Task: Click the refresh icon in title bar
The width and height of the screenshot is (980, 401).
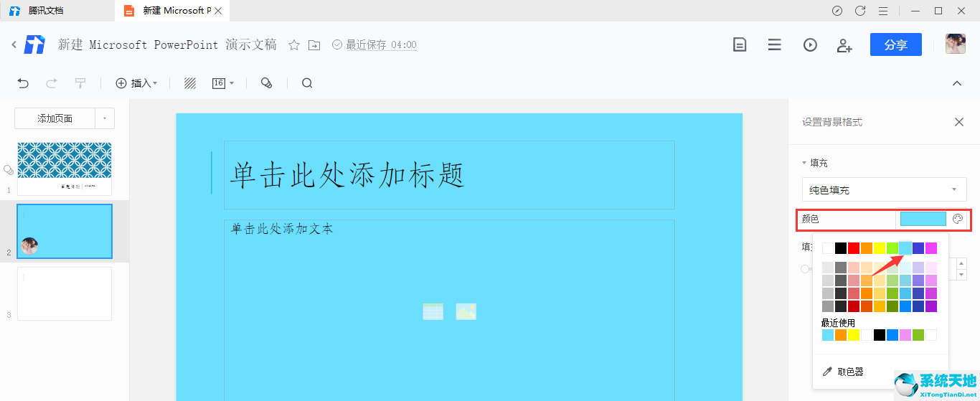Action: (860, 11)
